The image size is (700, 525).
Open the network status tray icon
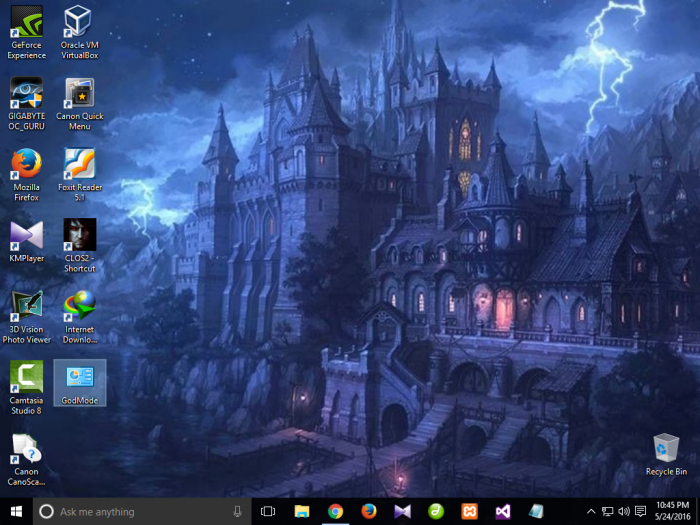click(607, 512)
